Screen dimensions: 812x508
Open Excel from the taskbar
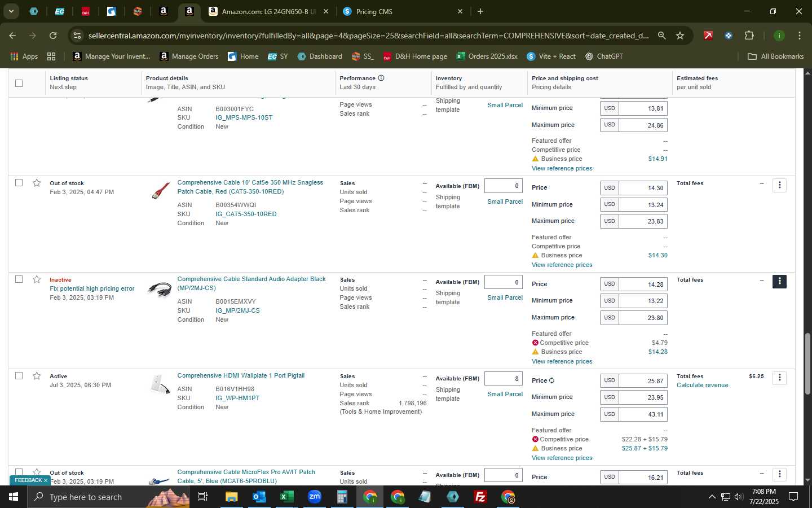(x=286, y=497)
